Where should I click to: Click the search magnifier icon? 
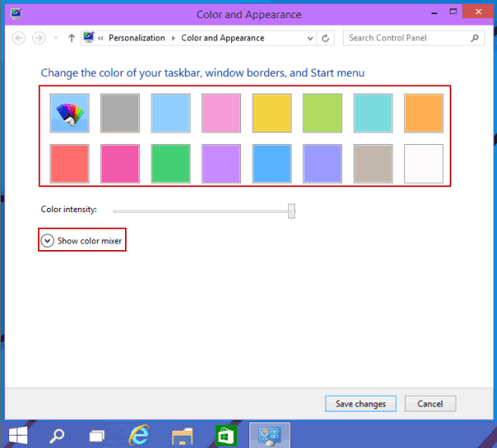click(475, 38)
